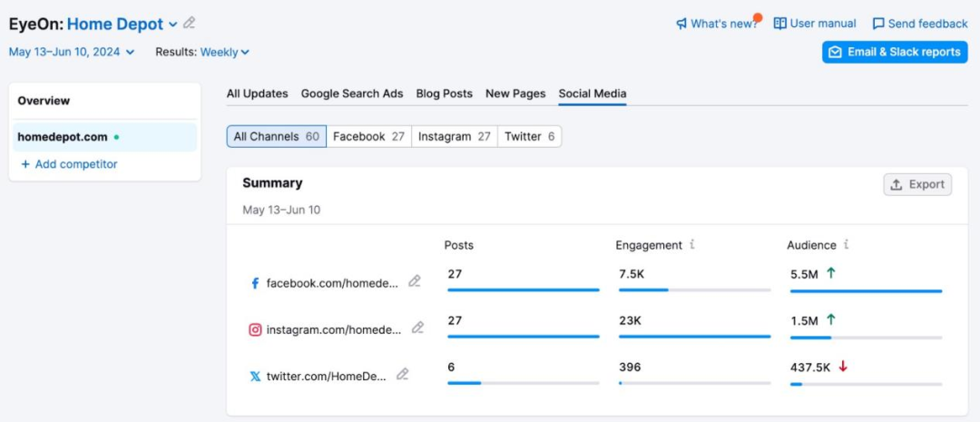980x422 pixels.
Task: Click the pencil icon beside Home Depot title
Action: [x=189, y=24]
